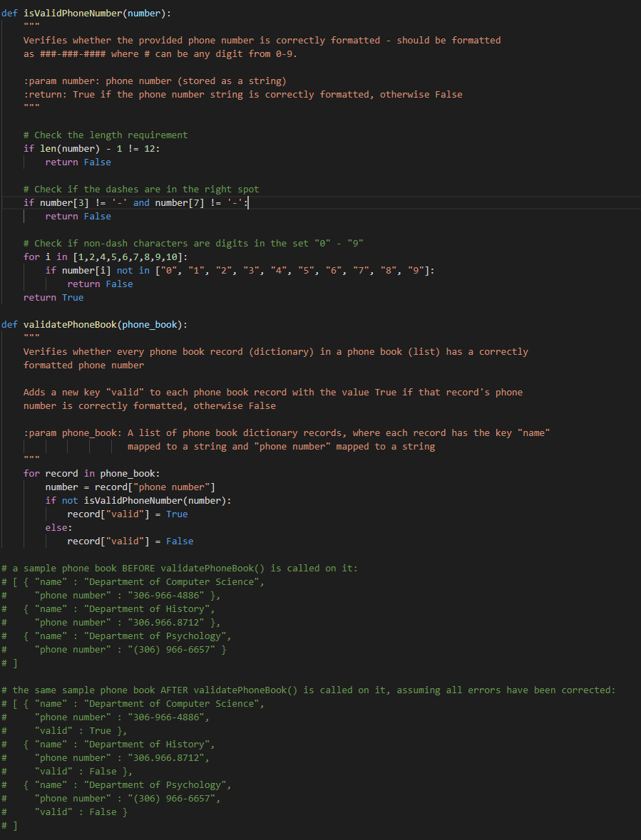Click the 'else:' keyword line
Screen dimensions: 641x840
coord(58,528)
